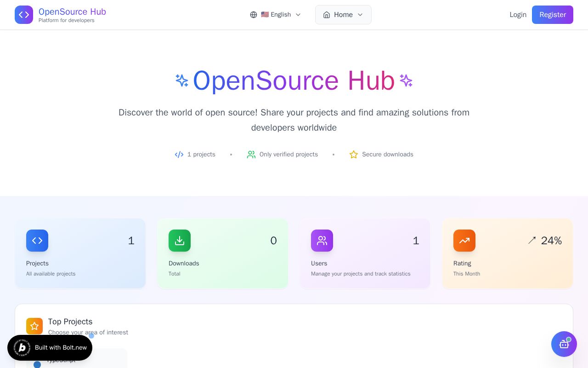
Task: Click the purple Users icon
Action: click(322, 241)
